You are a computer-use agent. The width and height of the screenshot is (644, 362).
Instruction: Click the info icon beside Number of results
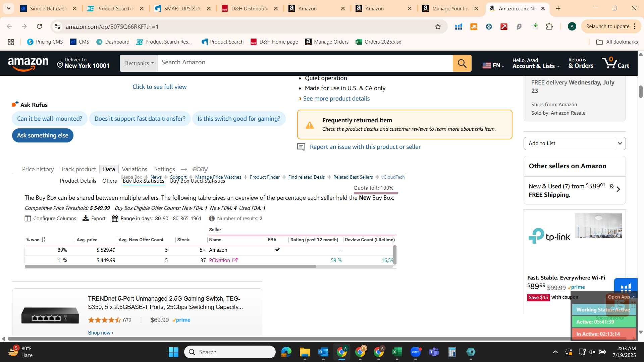tap(212, 219)
